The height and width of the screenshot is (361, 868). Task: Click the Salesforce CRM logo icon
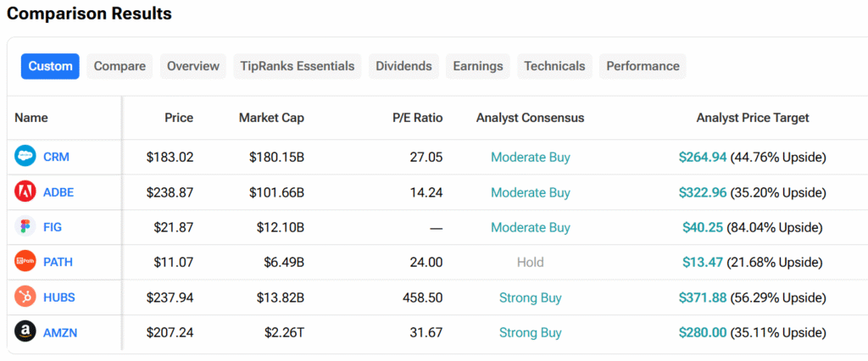[x=25, y=157]
